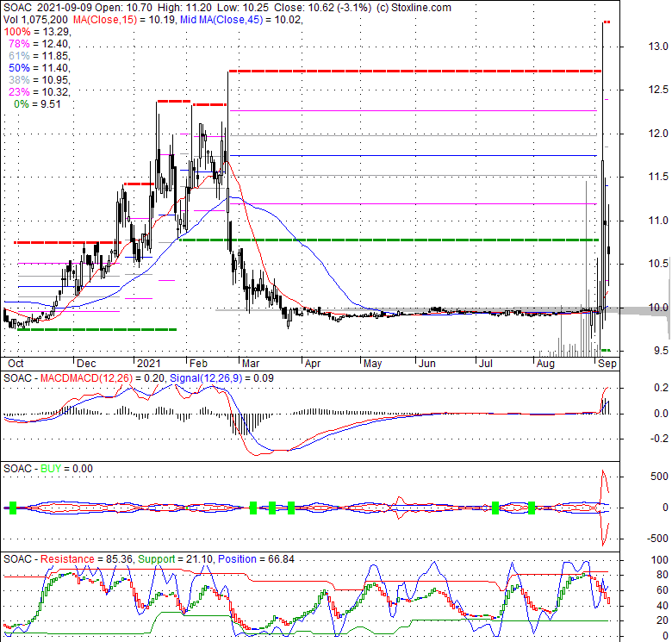Click the Dec label on time axis
672x642 pixels.
[x=86, y=364]
